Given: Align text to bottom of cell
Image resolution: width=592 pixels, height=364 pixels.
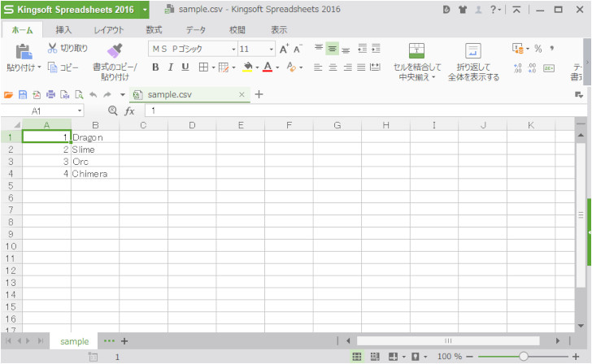Looking at the screenshot, I should (x=346, y=49).
